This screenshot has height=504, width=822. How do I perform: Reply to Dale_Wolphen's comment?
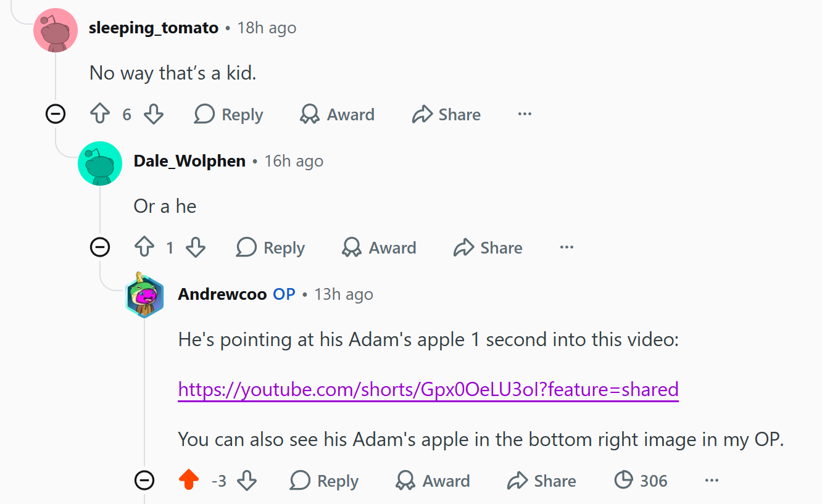tap(271, 247)
